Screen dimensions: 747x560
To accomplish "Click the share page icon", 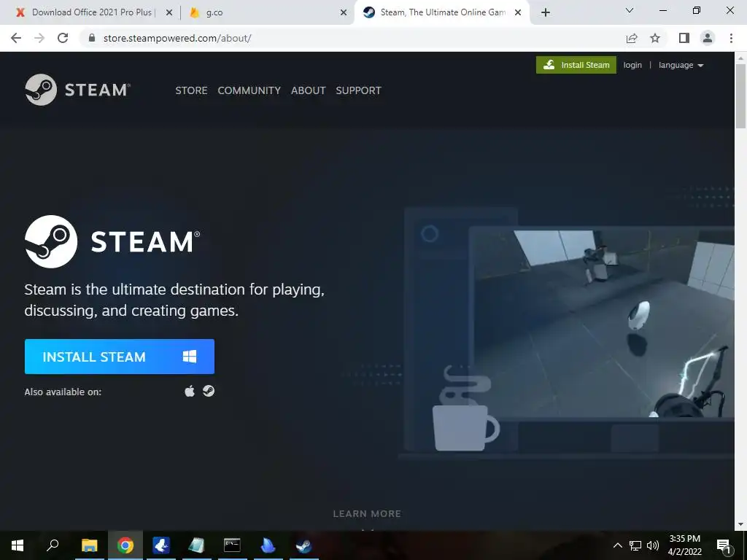I will (x=632, y=38).
